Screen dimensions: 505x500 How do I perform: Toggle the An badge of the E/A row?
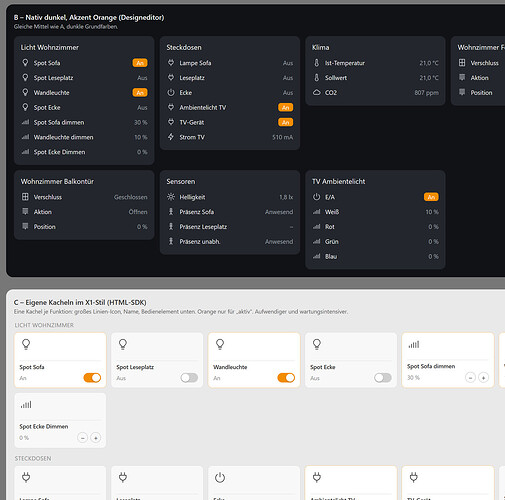431,197
